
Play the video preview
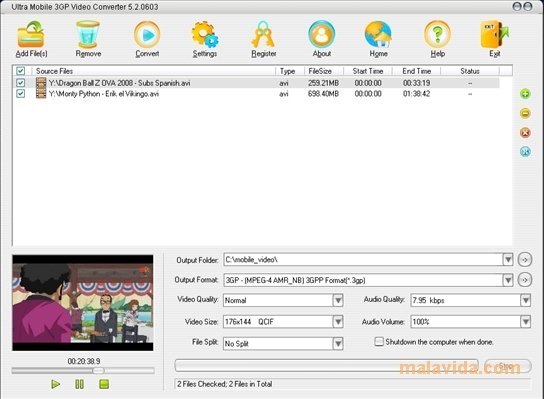(56, 384)
